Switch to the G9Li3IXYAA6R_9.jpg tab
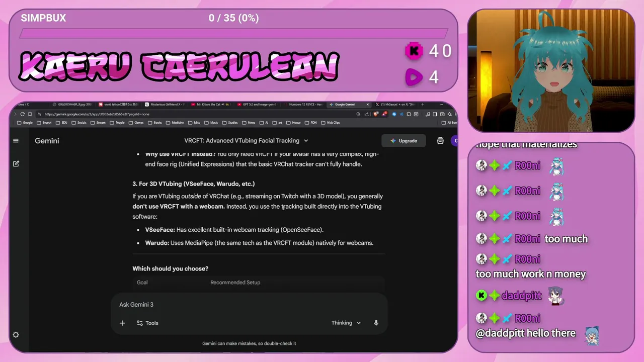Viewport: 644px width, 362px height. click(x=73, y=105)
